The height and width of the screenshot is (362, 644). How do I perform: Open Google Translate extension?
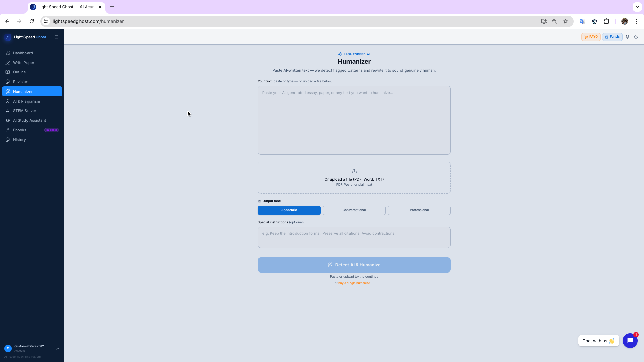[582, 21]
